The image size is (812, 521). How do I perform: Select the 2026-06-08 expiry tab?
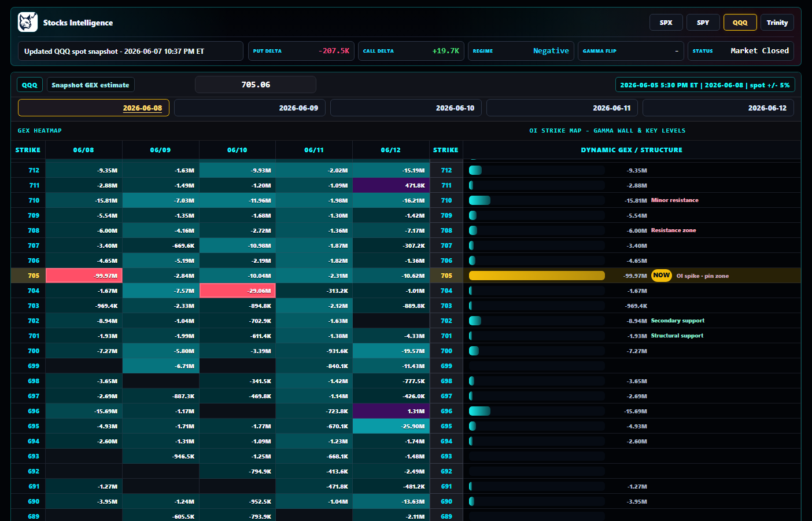[x=94, y=108]
